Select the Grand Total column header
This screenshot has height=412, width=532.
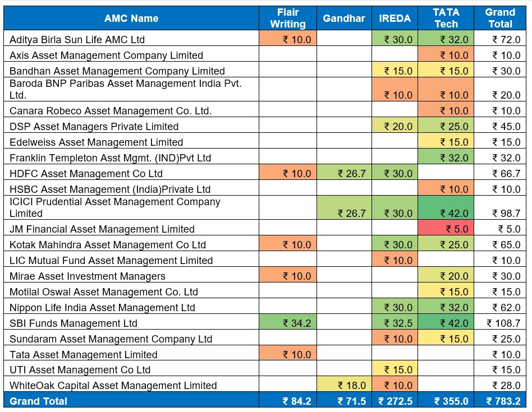tap(500, 18)
